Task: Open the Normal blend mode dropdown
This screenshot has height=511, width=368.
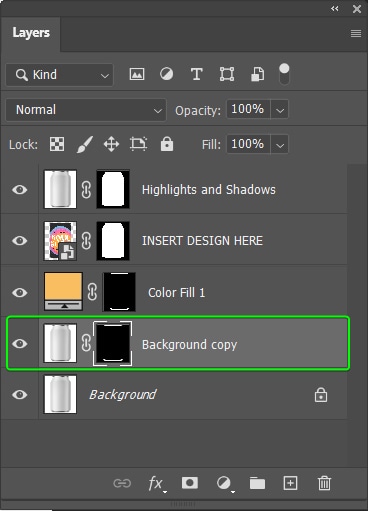Action: click(86, 110)
